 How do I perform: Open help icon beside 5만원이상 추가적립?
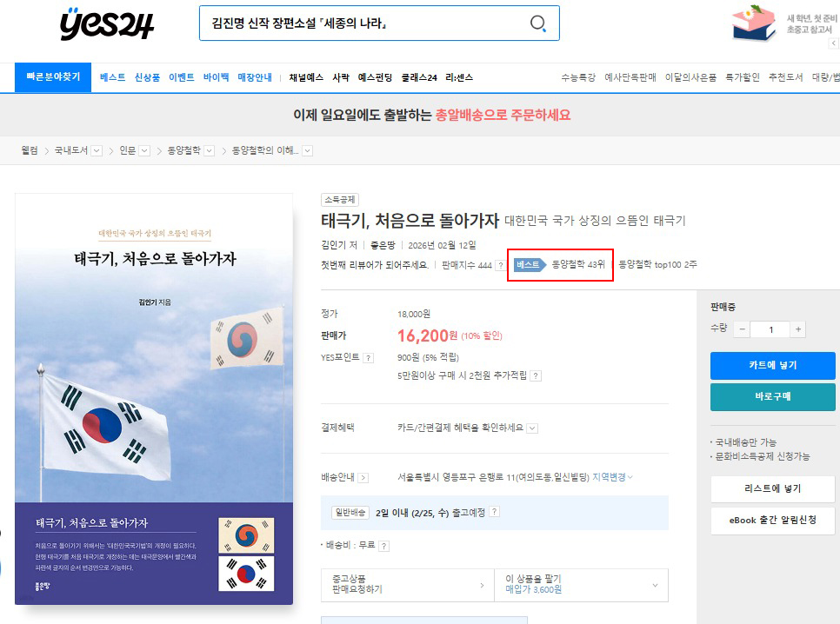tap(536, 375)
